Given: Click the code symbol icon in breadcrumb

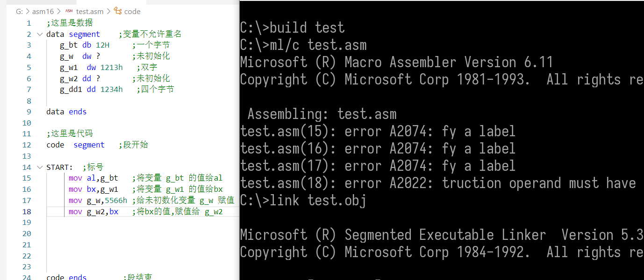Looking at the screenshot, I should [x=117, y=11].
